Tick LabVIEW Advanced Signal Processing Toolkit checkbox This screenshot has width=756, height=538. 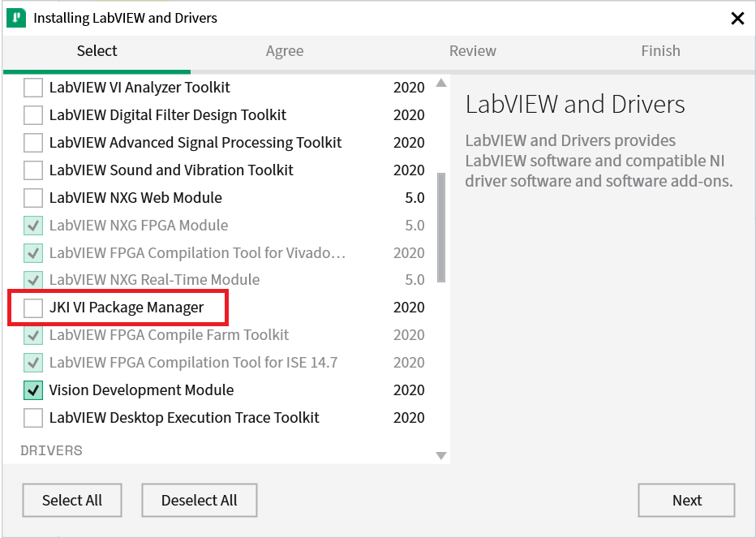click(33, 142)
